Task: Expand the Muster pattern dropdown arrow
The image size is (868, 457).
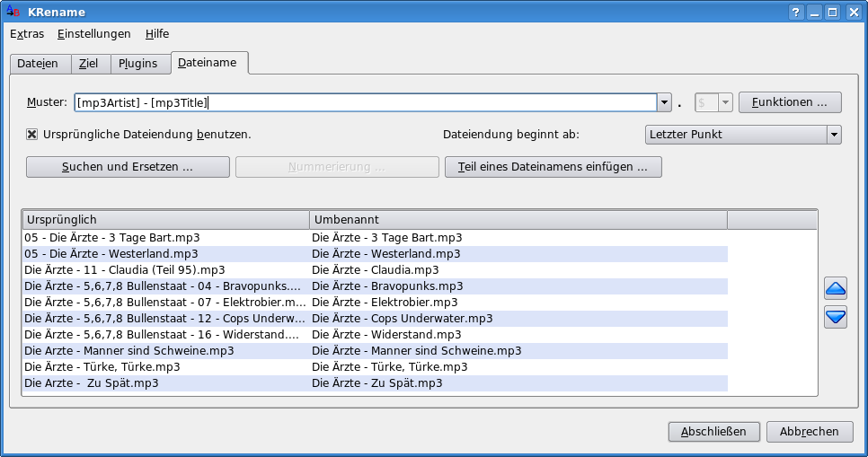Action: [665, 103]
